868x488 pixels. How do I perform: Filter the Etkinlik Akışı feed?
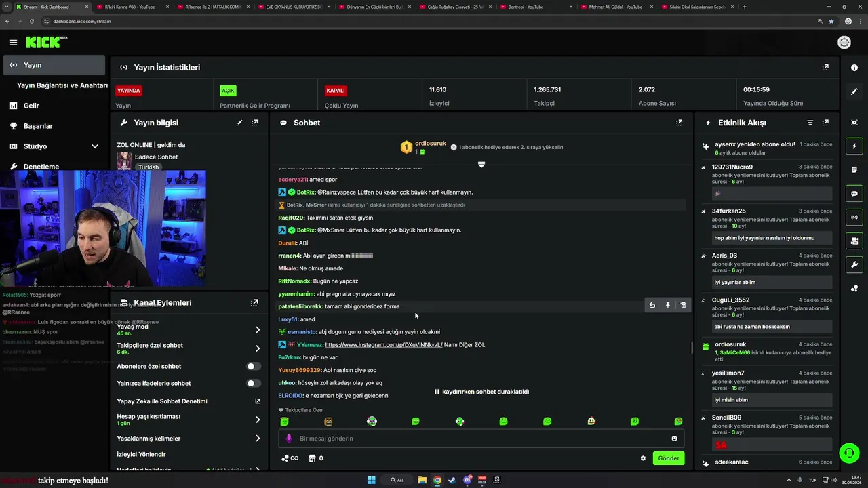[810, 123]
